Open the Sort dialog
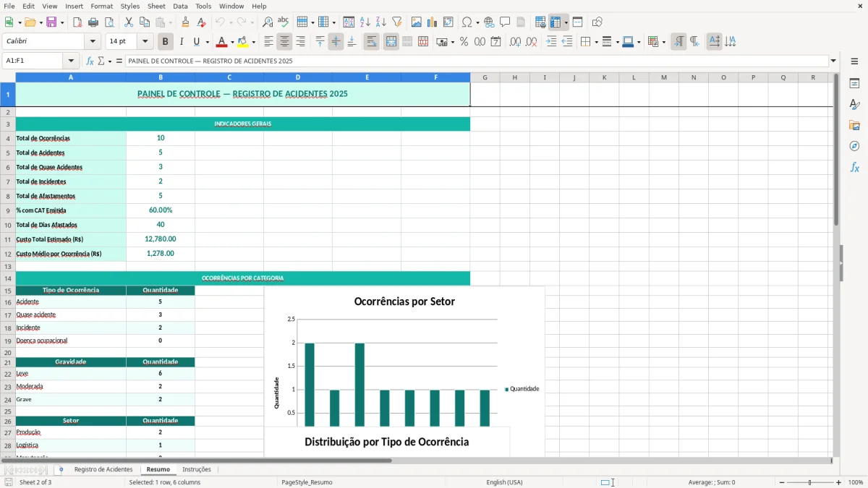 coord(349,22)
